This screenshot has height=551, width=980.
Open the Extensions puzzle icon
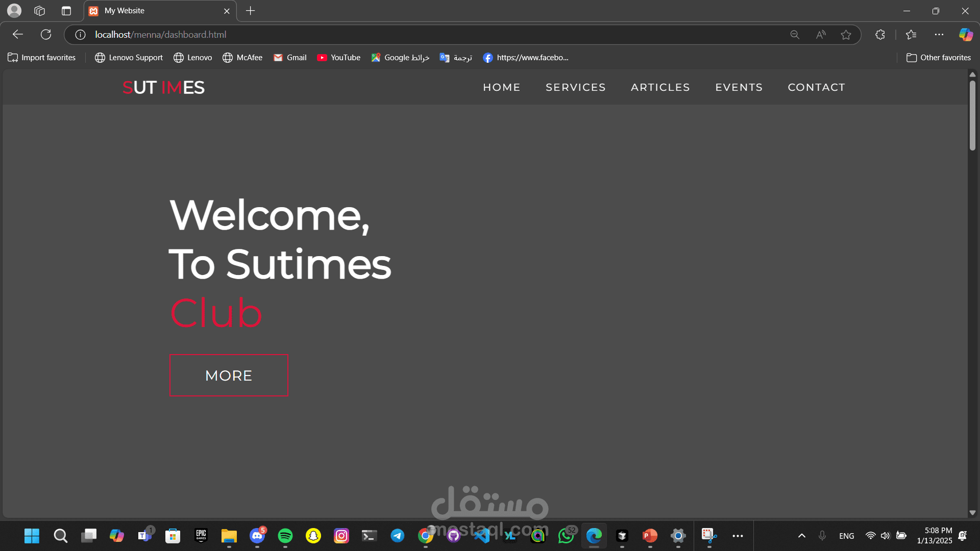click(x=880, y=35)
